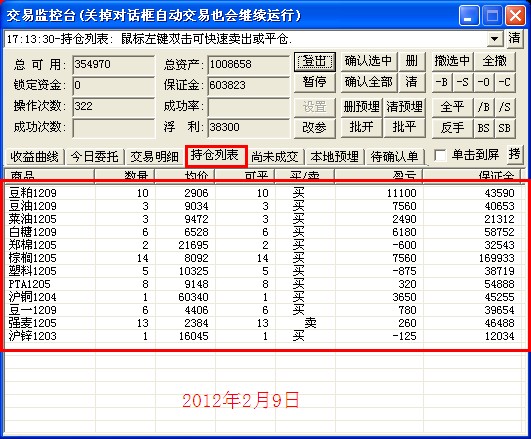The height and width of the screenshot is (439, 531).
Task: Select the 强麦1205 sell position row
Action: pos(263,323)
